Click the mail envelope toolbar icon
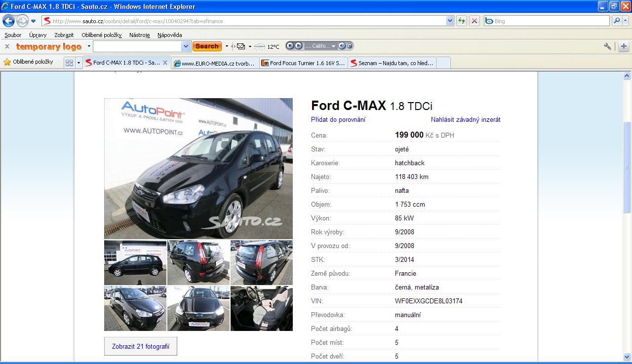 [x=241, y=46]
